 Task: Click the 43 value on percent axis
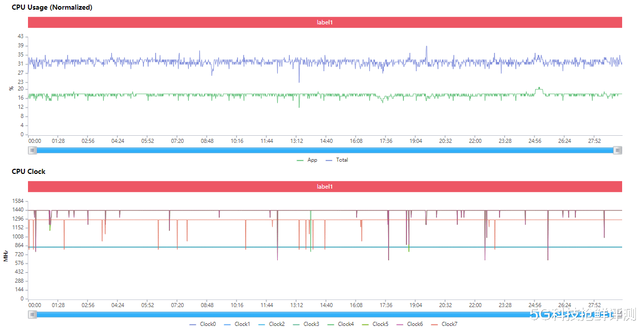pos(20,37)
